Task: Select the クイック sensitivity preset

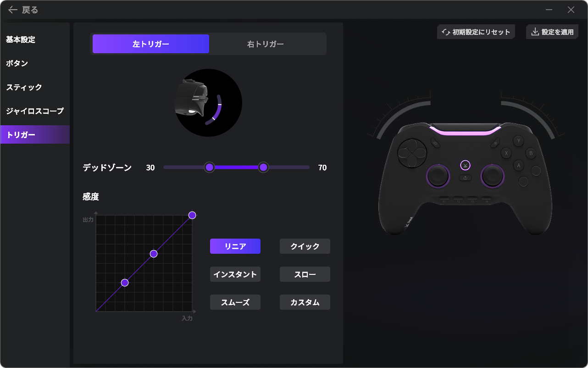Action: coord(305,246)
